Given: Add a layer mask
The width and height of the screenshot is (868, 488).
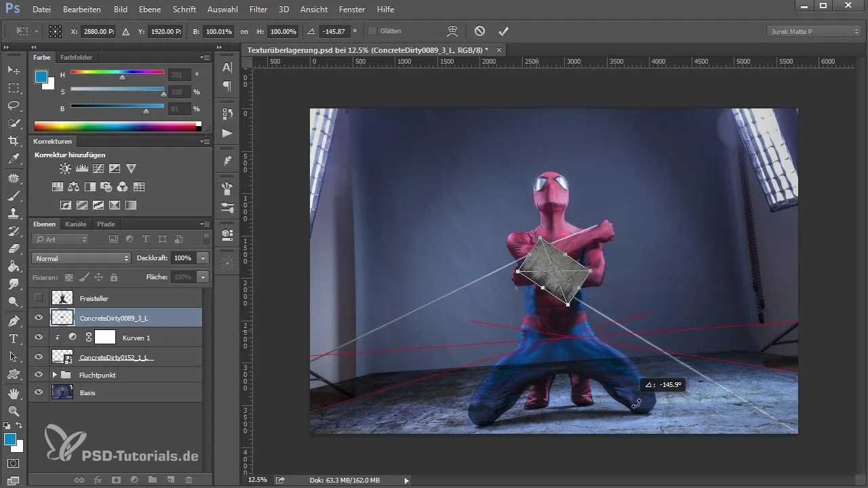Looking at the screenshot, I should point(116,480).
